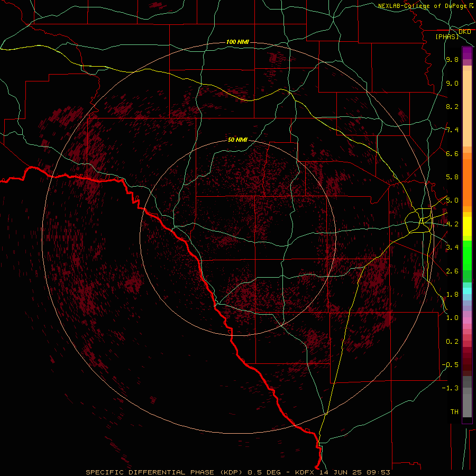Click the 0.2 value on the color scale
476x476 pixels.
[452, 342]
